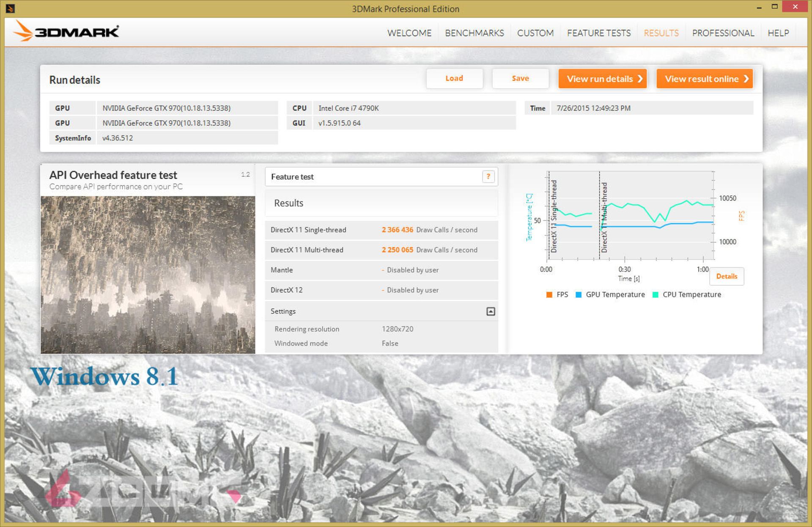Click the Run details heading

(x=74, y=80)
